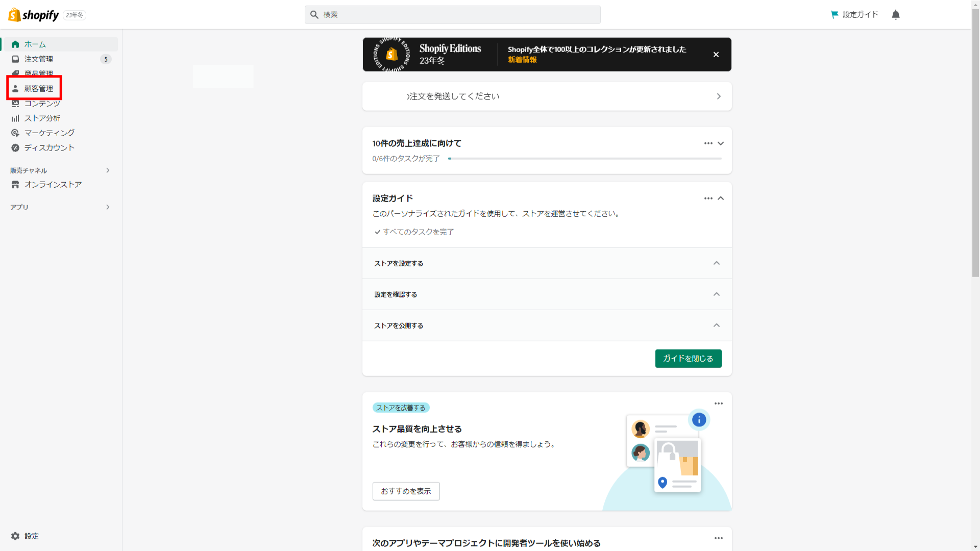This screenshot has height=551, width=980.
Task: Open 設定 gear icon at bottom
Action: pyautogui.click(x=15, y=536)
